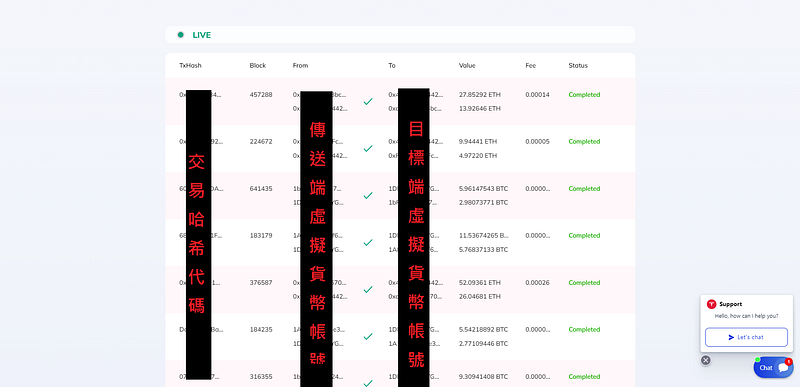
Task: Click the green LIVE status dot
Action: point(181,35)
